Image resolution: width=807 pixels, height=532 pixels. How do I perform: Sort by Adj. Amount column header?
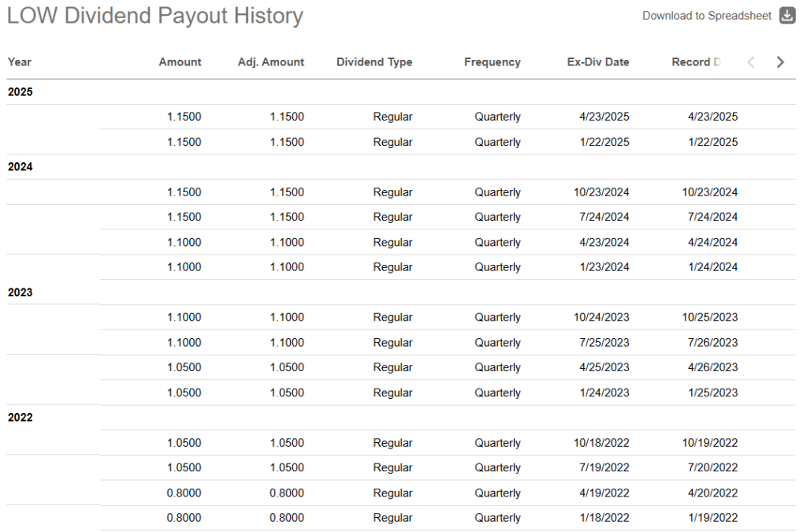pos(271,62)
